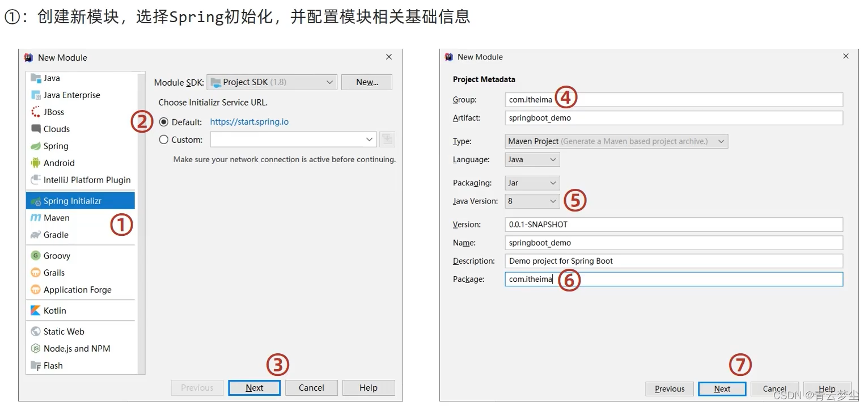Pick the Node.js and NPM icon
The image size is (868, 406).
point(36,349)
